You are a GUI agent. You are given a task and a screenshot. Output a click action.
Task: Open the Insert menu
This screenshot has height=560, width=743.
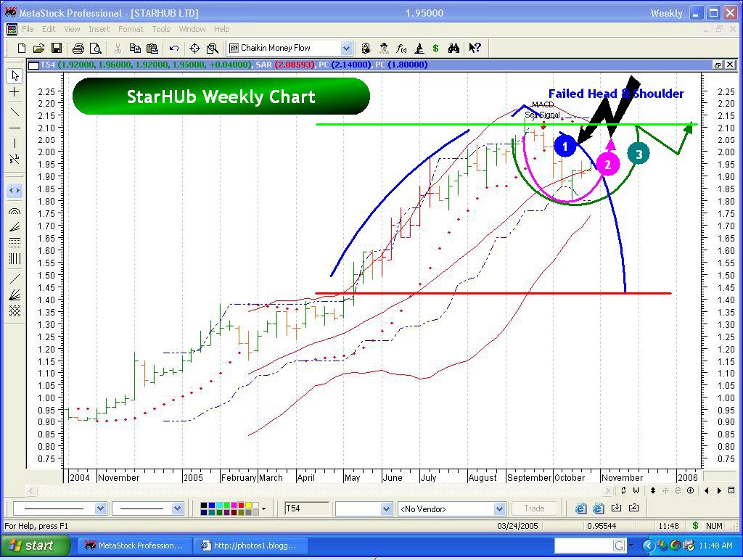[99, 29]
